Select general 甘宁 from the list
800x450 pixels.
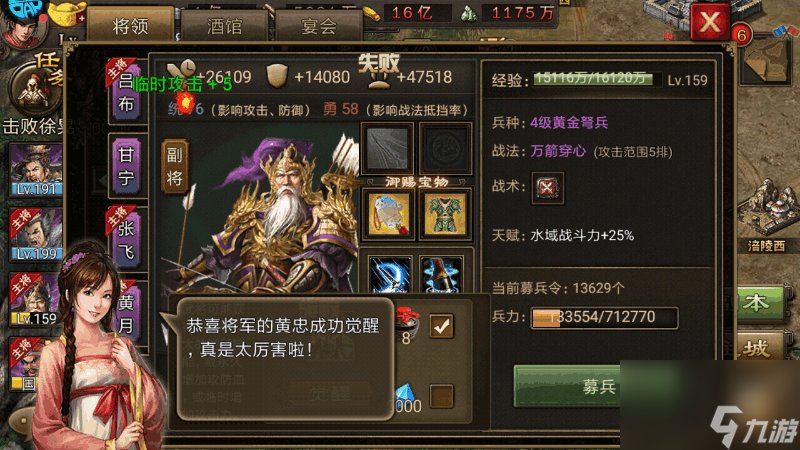click(x=126, y=165)
